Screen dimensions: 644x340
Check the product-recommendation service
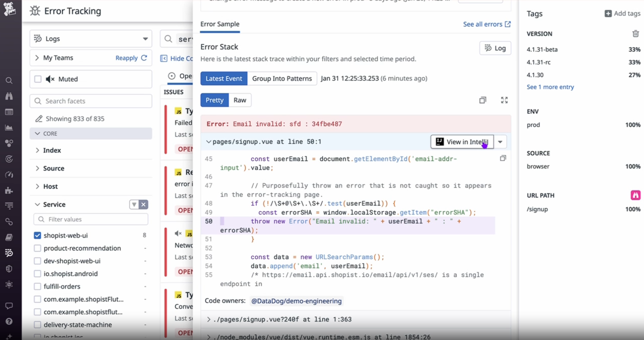[x=38, y=248]
